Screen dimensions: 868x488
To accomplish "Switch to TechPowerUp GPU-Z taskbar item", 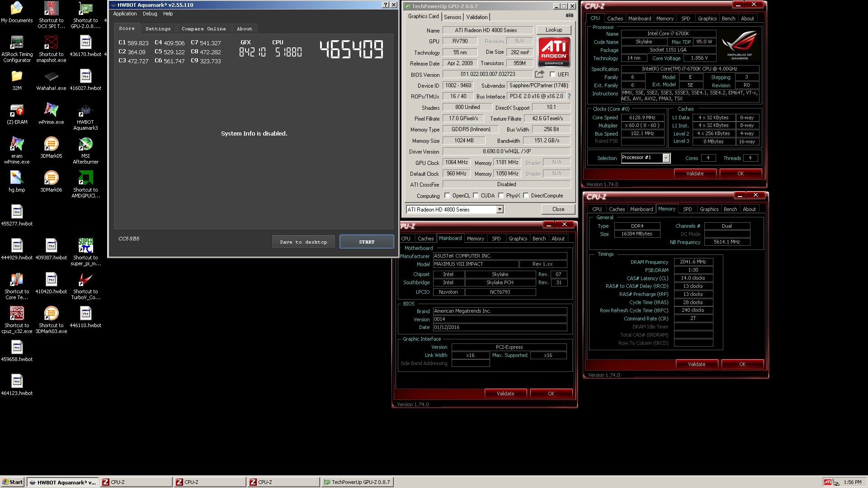I will tap(357, 482).
